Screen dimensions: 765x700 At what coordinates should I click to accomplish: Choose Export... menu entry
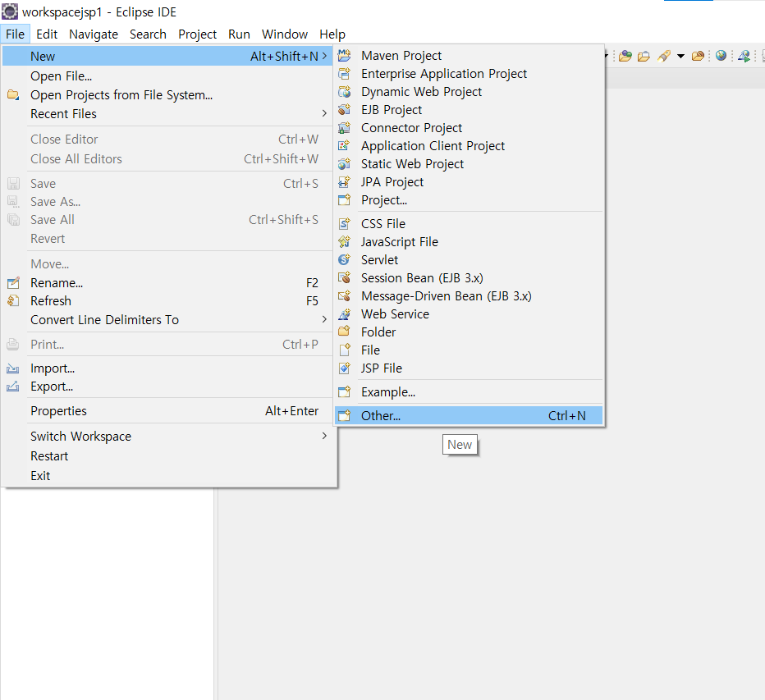pyautogui.click(x=169, y=387)
